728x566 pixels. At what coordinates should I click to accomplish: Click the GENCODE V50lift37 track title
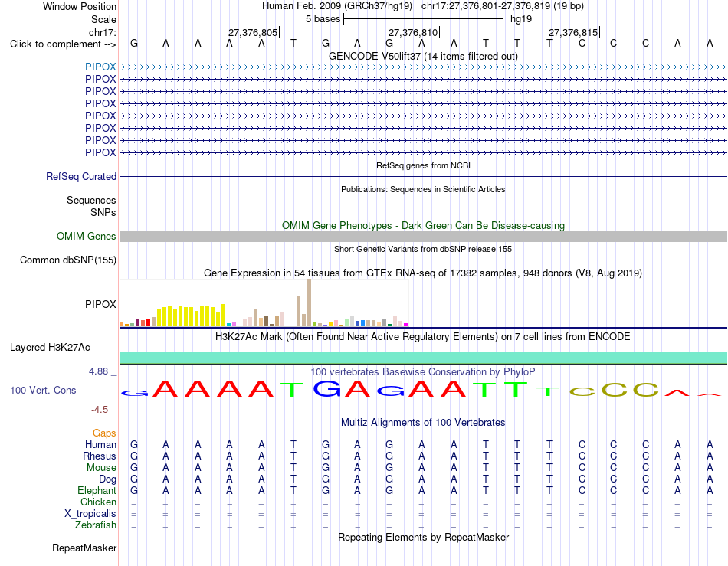point(423,56)
